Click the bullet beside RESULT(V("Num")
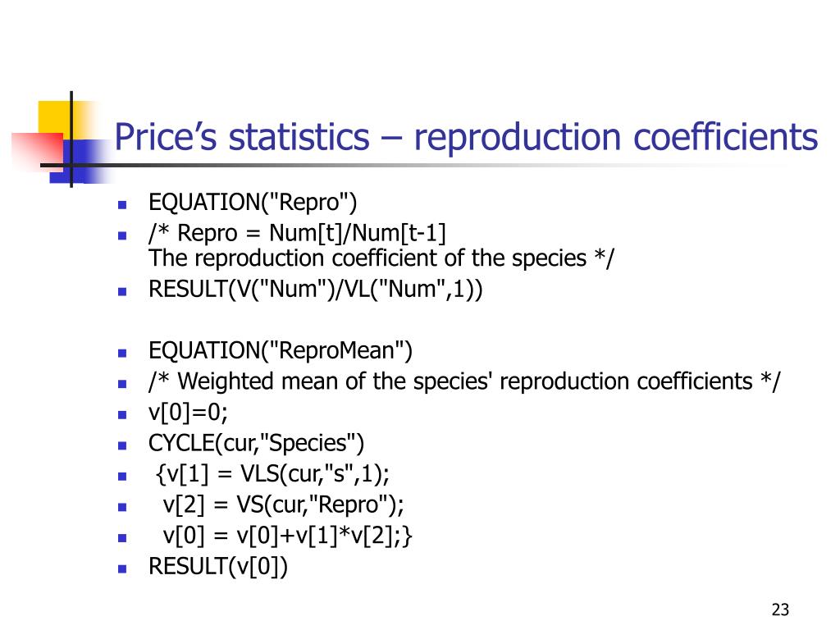Screen dimensions: 840x630 tap(123, 292)
